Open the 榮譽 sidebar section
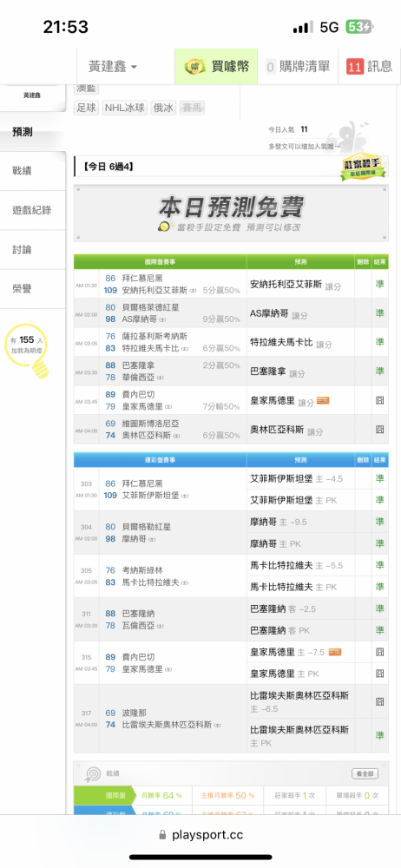Viewport: 401px width, 868px height. coord(32,289)
